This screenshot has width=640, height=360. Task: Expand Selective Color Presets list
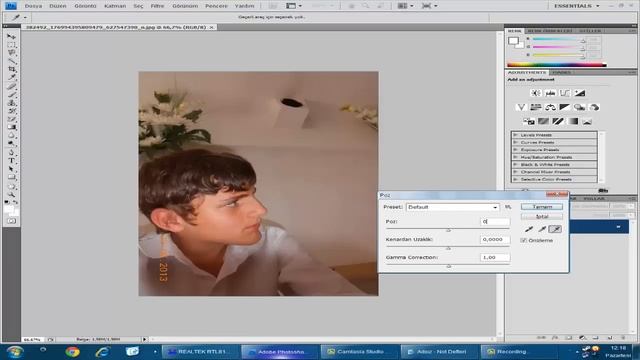[516, 179]
